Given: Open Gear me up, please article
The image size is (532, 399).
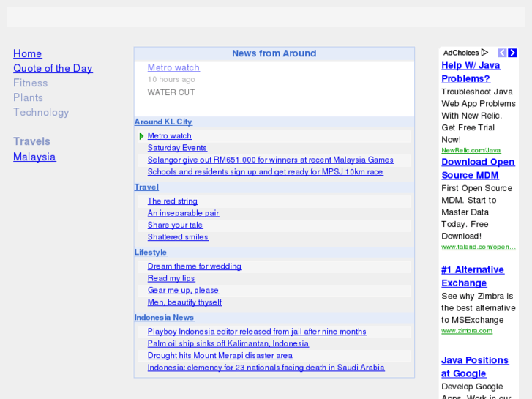Looking at the screenshot, I should pyautogui.click(x=183, y=291).
